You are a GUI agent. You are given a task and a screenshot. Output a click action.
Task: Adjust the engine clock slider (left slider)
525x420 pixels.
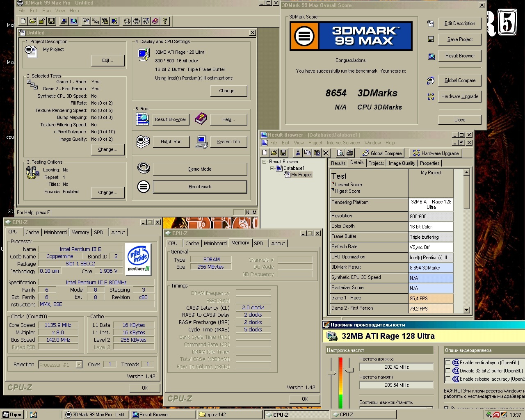pyautogui.click(x=331, y=373)
